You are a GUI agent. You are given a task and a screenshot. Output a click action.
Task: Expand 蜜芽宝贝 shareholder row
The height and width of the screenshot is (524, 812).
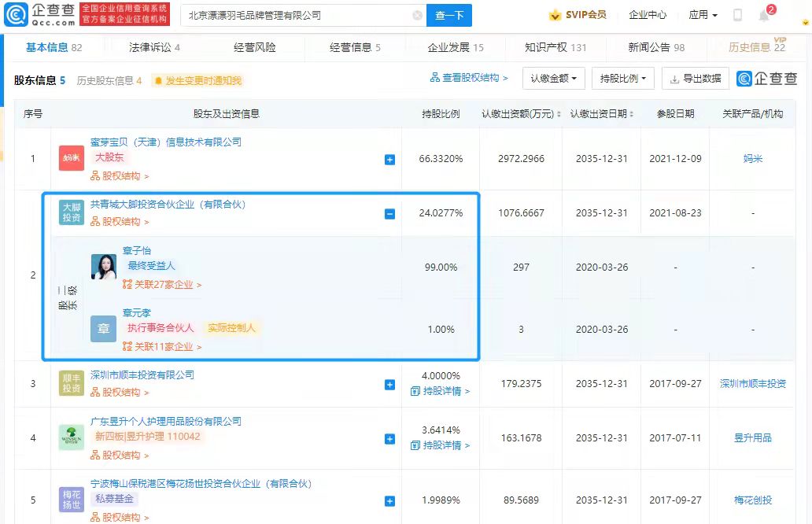(x=390, y=160)
